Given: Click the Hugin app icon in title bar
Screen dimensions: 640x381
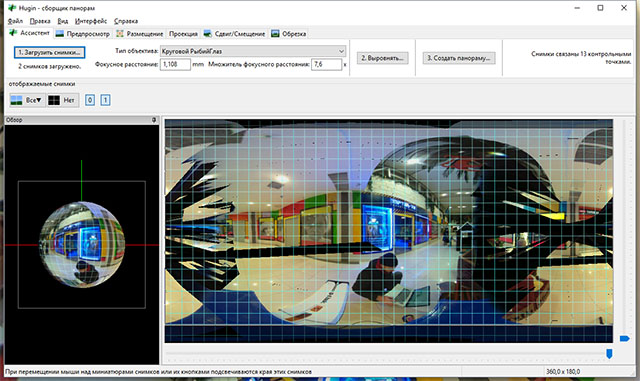Looking at the screenshot, I should point(12,8).
